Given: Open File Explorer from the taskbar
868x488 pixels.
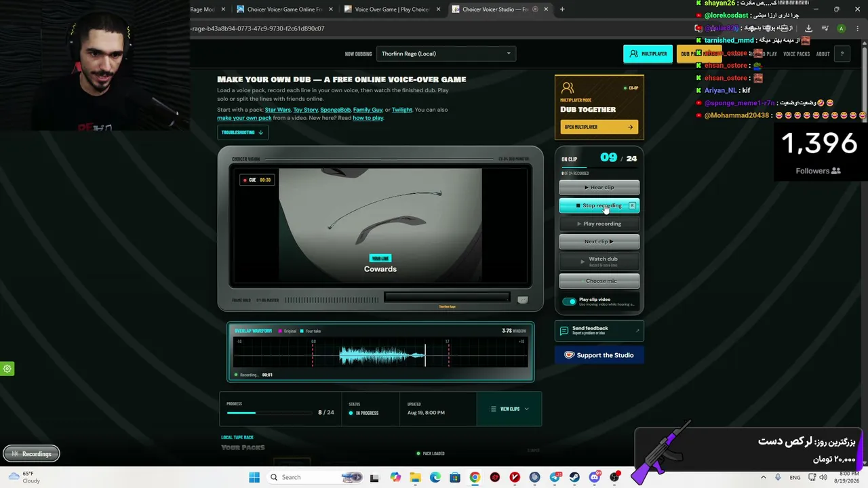Looking at the screenshot, I should (x=415, y=477).
